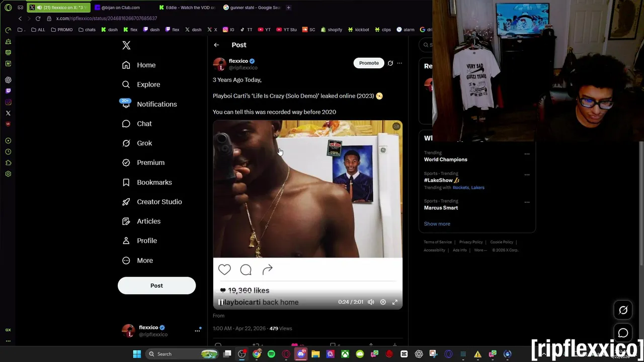Click the comment bubble in video

point(246,270)
